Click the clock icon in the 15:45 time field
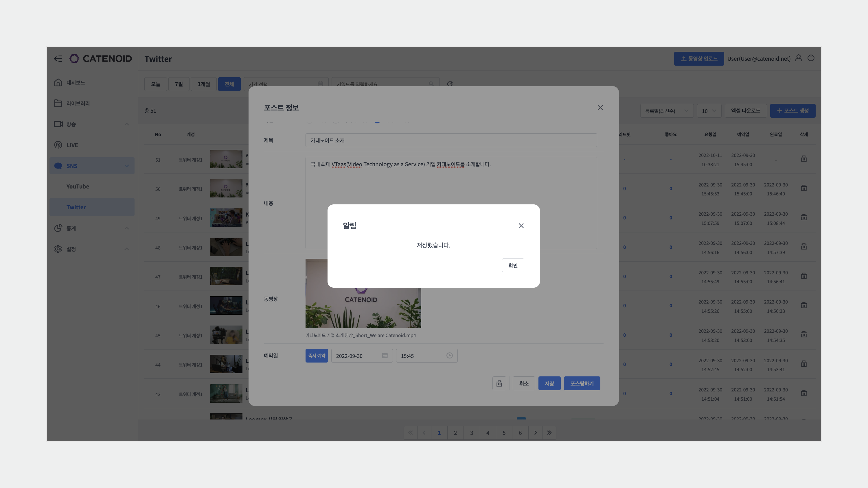 (449, 356)
